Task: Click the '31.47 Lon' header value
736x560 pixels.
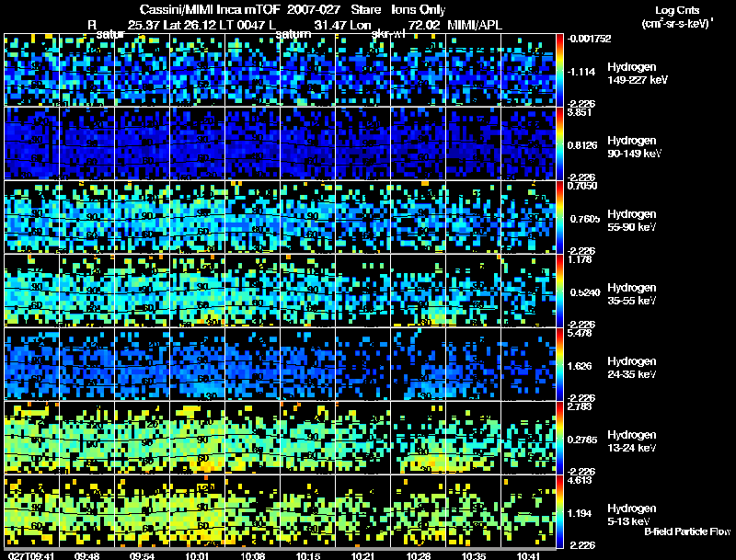Action: click(x=342, y=25)
